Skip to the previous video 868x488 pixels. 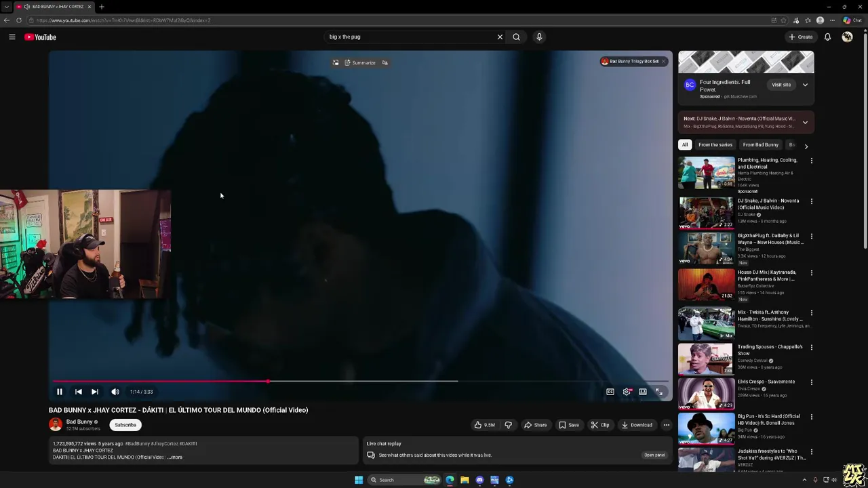tap(78, 391)
